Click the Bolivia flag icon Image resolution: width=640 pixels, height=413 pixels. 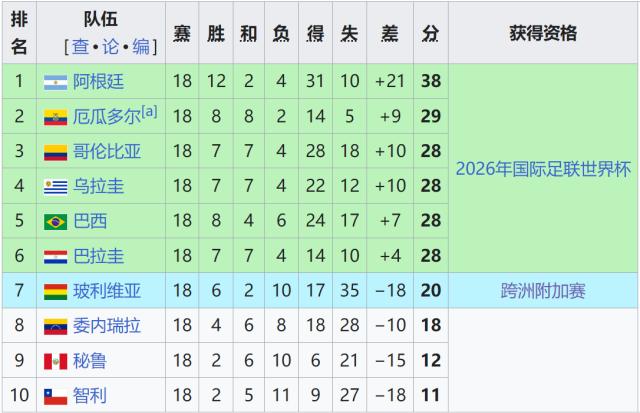56,292
